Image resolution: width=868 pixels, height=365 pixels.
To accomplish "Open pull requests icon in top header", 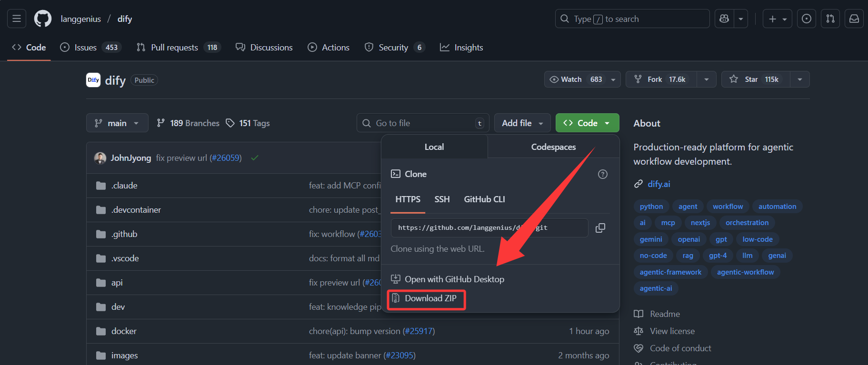I will (830, 19).
